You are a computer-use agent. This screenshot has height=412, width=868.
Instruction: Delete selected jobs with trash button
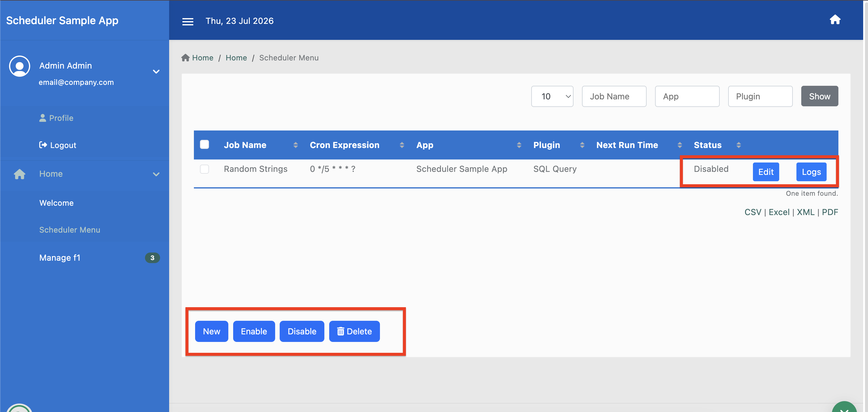(354, 331)
